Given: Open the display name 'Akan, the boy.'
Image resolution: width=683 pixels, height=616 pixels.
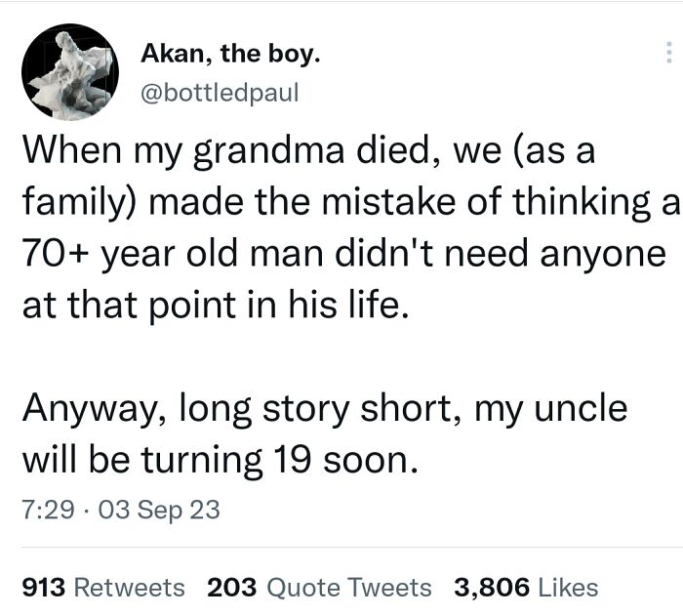Looking at the screenshot, I should pos(229,55).
